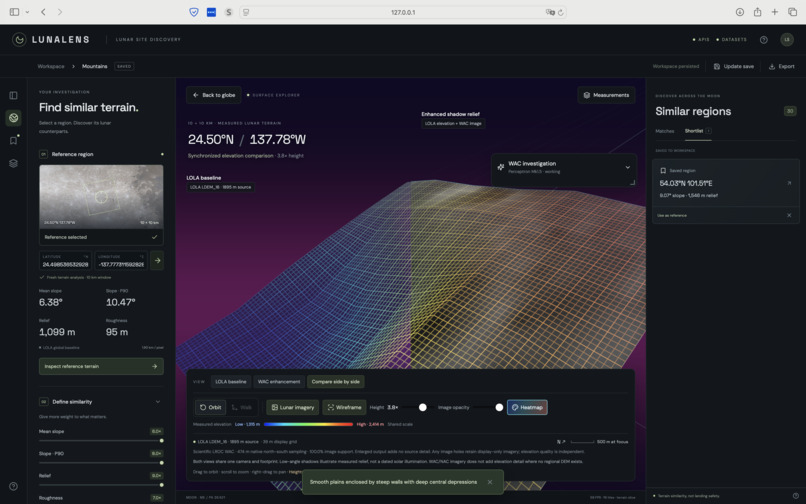Open saved region 54.03°N with the arrow icon

[x=789, y=183]
